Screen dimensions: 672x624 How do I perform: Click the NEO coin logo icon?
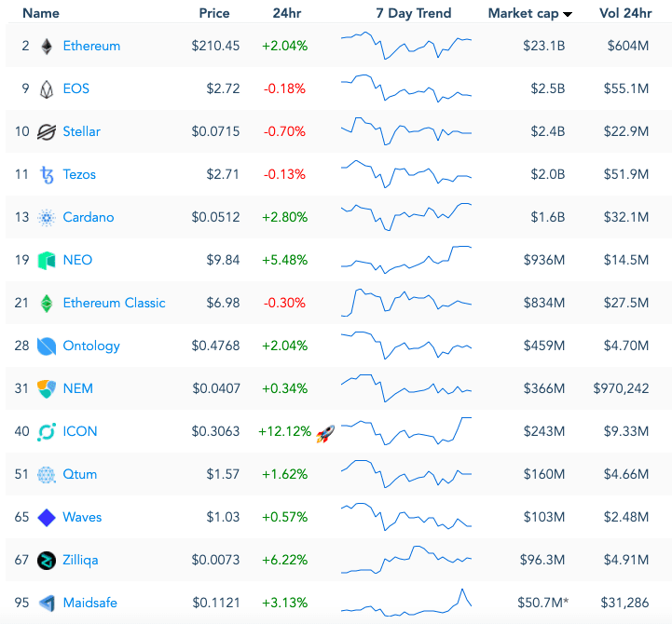47,261
